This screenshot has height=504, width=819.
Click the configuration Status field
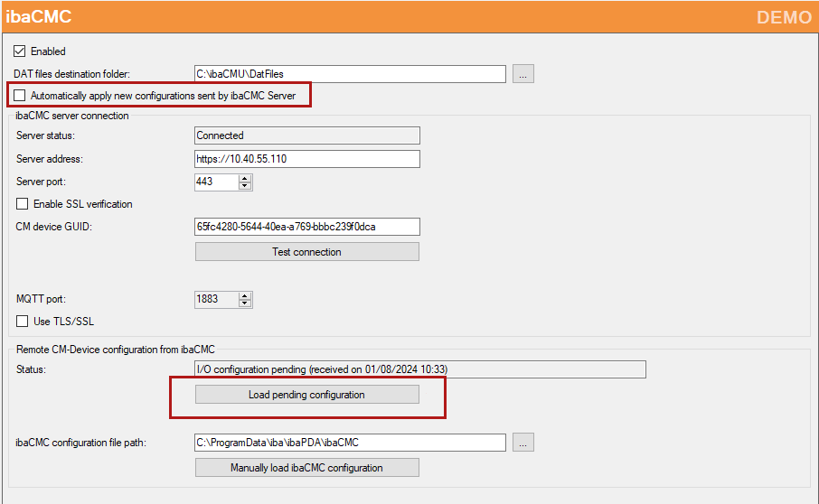[420, 369]
